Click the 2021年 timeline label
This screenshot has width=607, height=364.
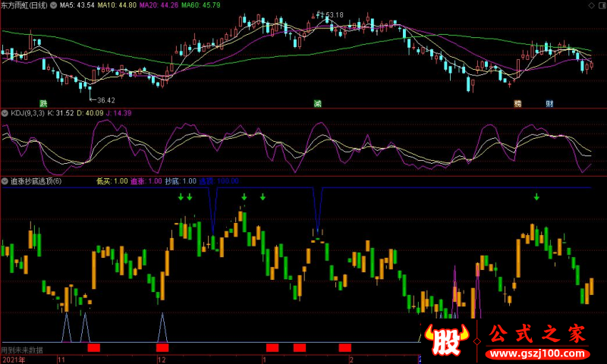(x=14, y=359)
